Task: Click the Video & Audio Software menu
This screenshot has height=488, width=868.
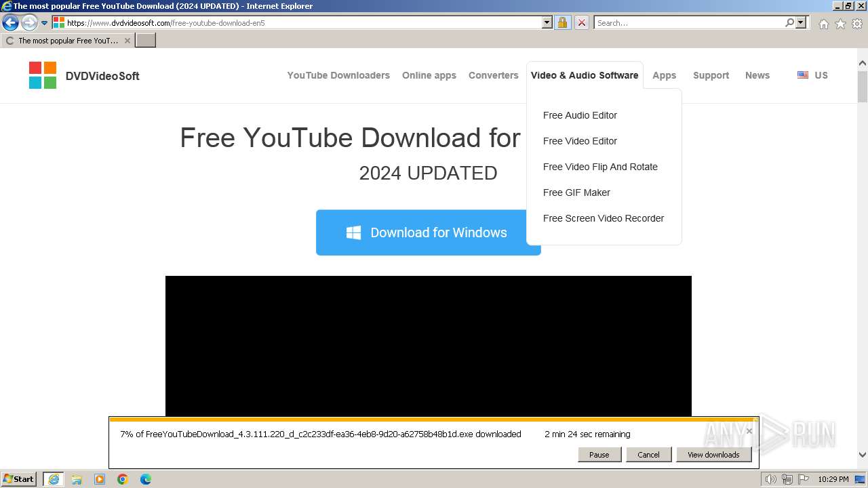Action: (585, 75)
